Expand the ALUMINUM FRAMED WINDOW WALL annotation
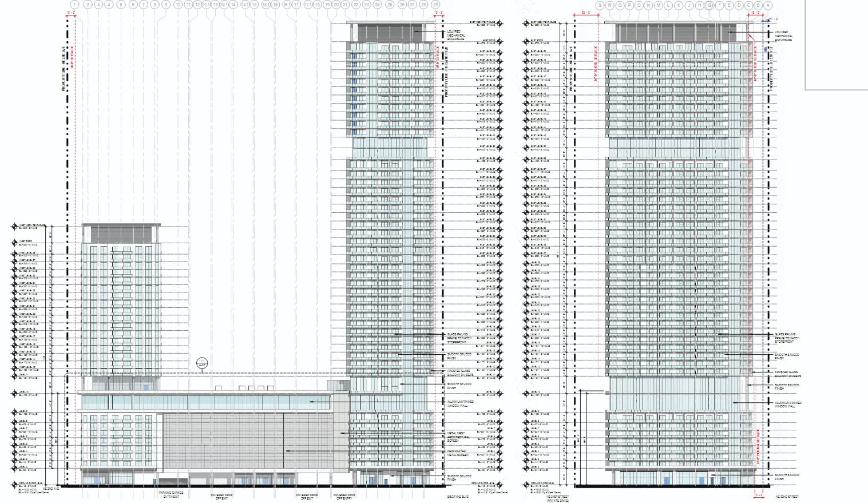The width and height of the screenshot is (868, 503). [x=461, y=403]
